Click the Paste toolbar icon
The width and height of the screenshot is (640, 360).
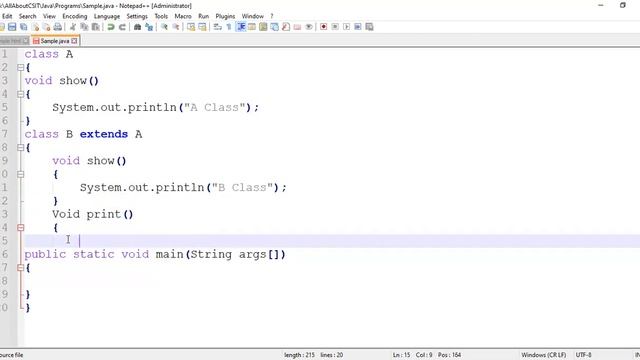point(96,27)
